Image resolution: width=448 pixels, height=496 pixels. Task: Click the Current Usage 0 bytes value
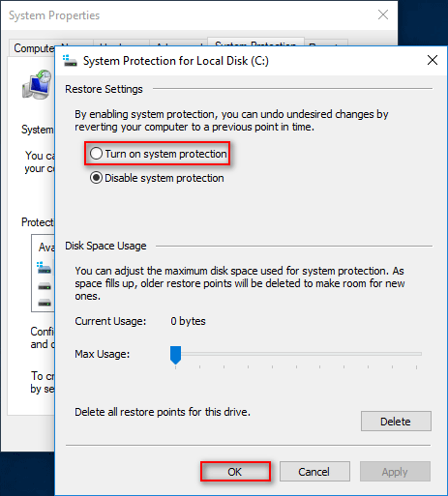[188, 321]
